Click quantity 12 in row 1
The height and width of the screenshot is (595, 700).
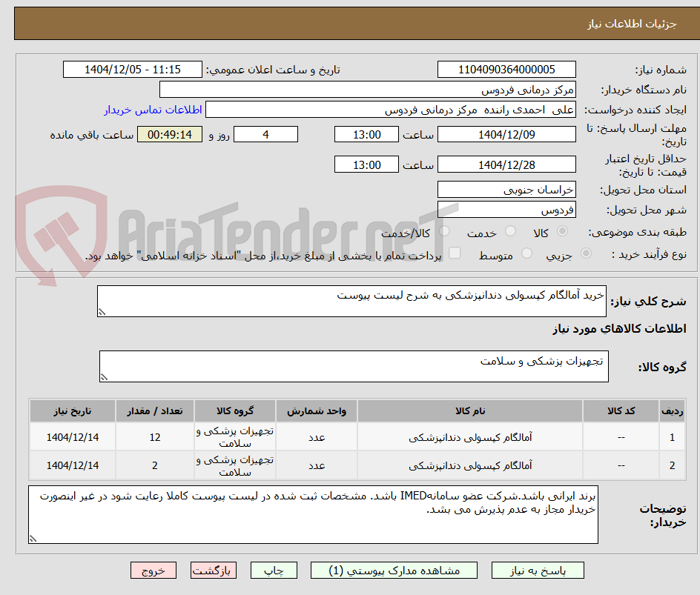coord(155,438)
